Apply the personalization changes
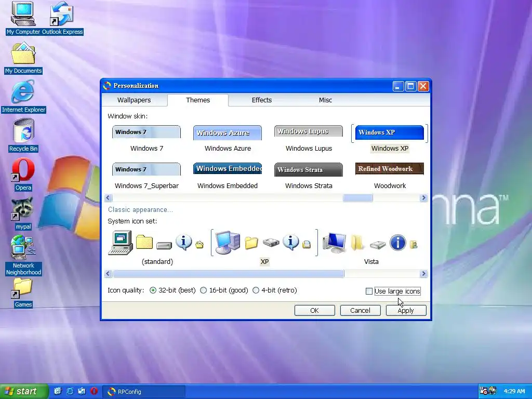 (x=406, y=311)
